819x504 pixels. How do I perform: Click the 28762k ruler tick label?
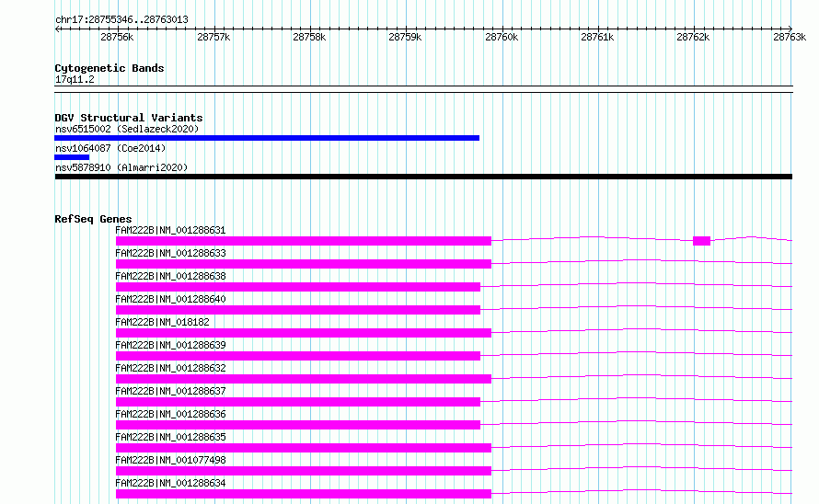click(693, 37)
